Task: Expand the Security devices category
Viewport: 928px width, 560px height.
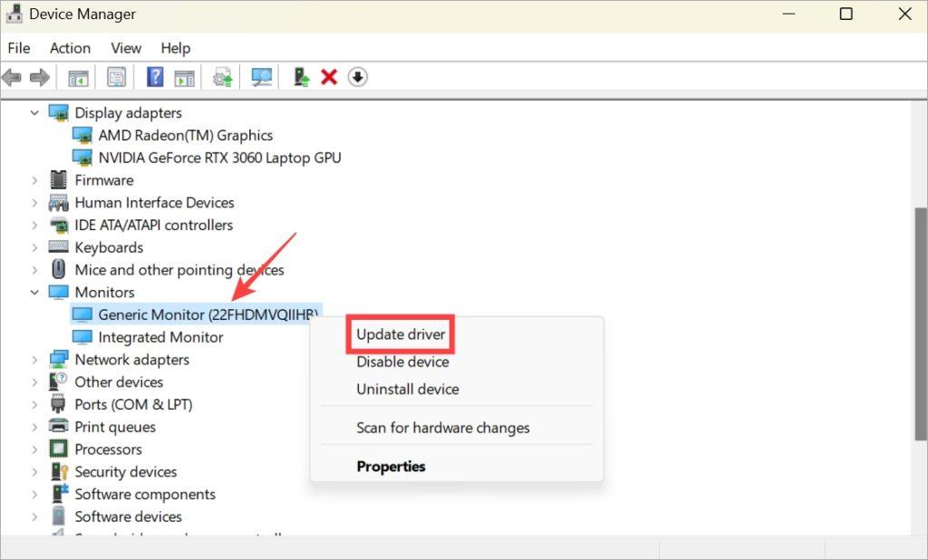Action: 35,472
